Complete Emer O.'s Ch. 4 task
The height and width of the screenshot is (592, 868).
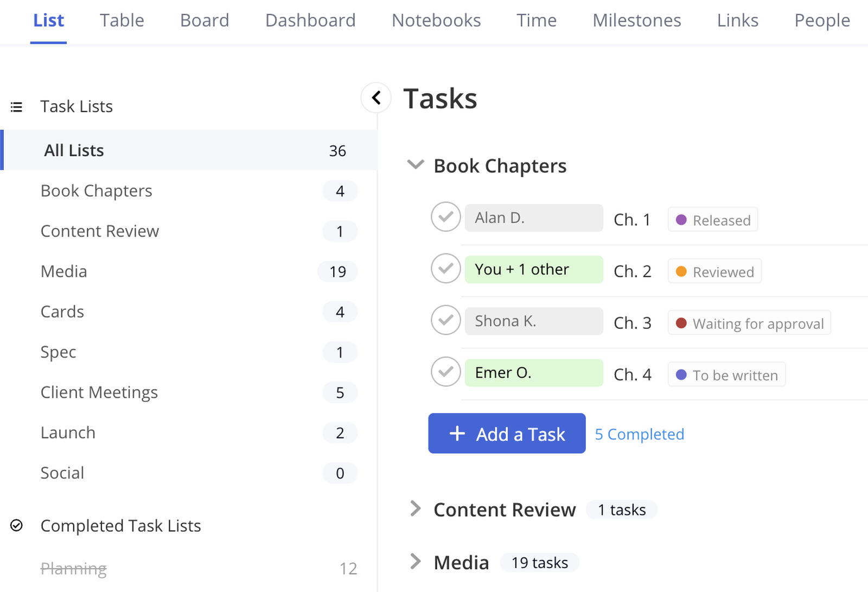click(x=445, y=372)
